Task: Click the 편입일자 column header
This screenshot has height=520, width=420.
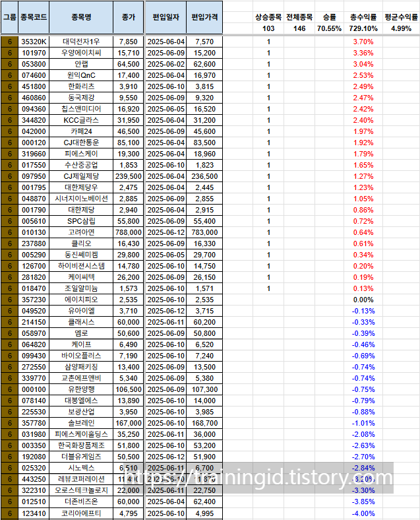Action: pos(166,17)
